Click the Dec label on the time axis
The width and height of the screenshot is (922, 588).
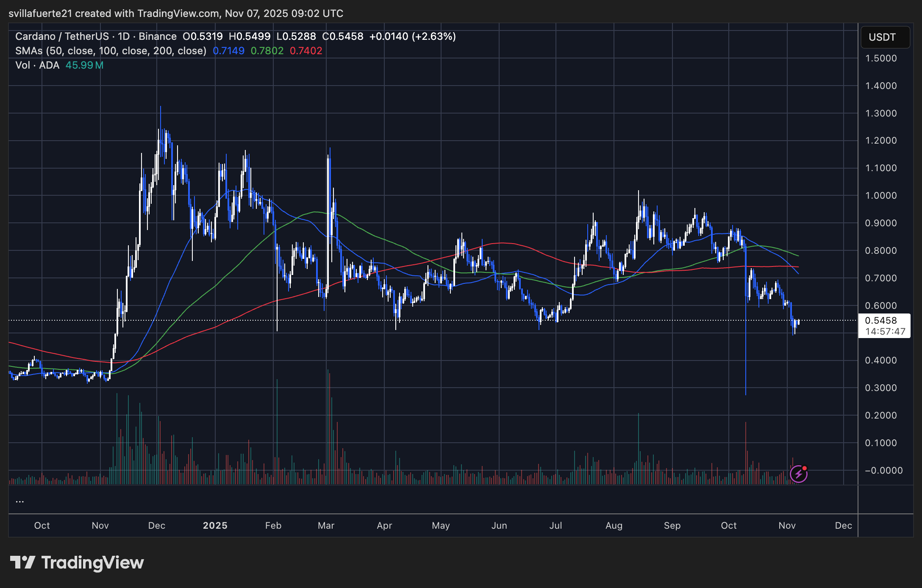[x=843, y=526]
